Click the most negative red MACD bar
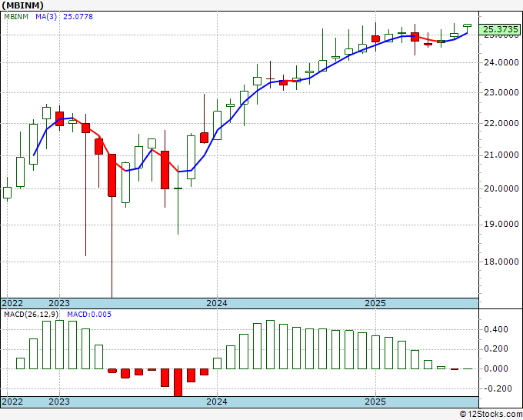The image size is (523, 420). click(178, 382)
